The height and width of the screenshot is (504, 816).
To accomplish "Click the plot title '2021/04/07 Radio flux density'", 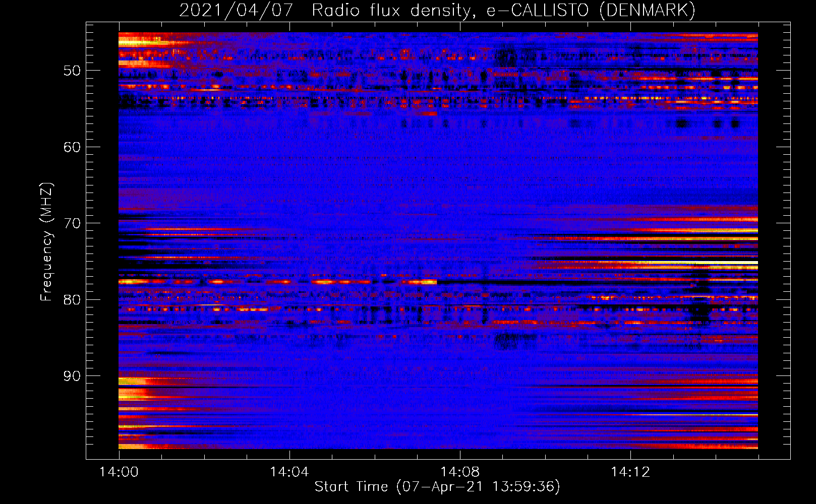I will click(x=327, y=11).
